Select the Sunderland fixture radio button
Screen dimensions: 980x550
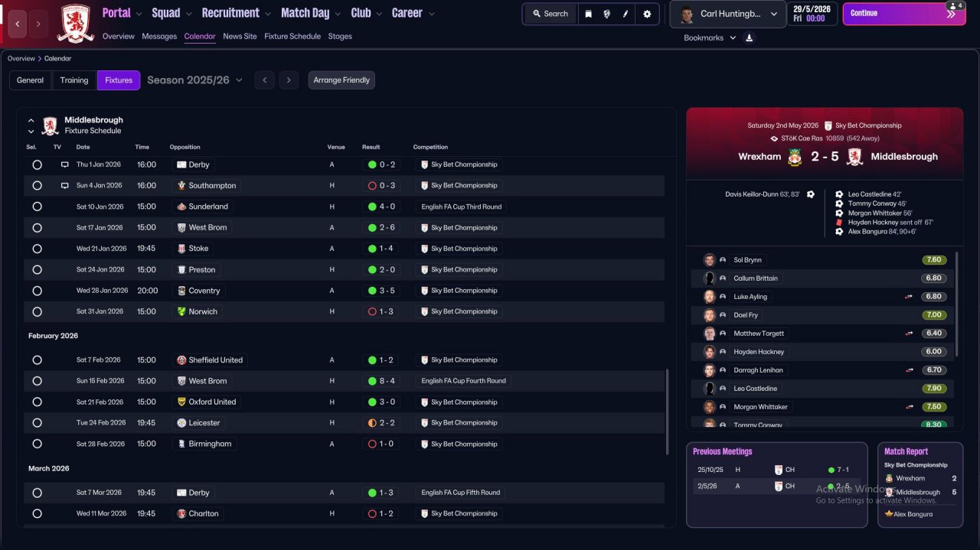37,207
